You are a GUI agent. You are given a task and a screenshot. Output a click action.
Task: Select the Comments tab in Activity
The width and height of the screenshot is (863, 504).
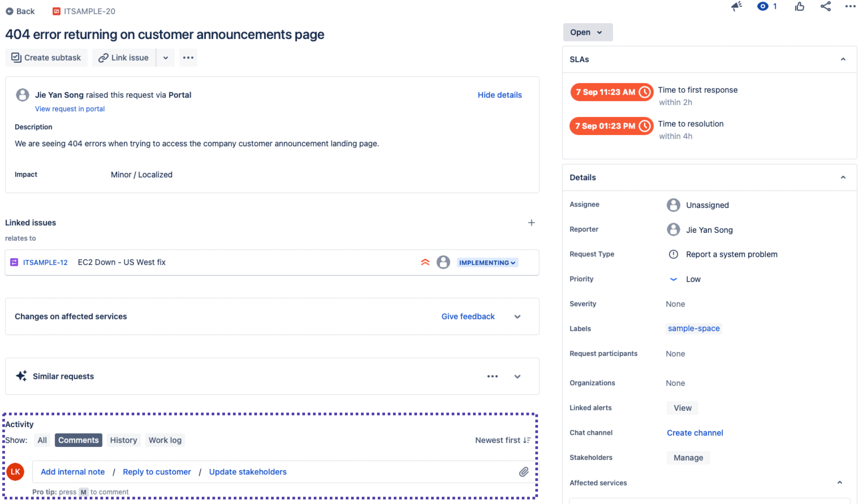[78, 440]
